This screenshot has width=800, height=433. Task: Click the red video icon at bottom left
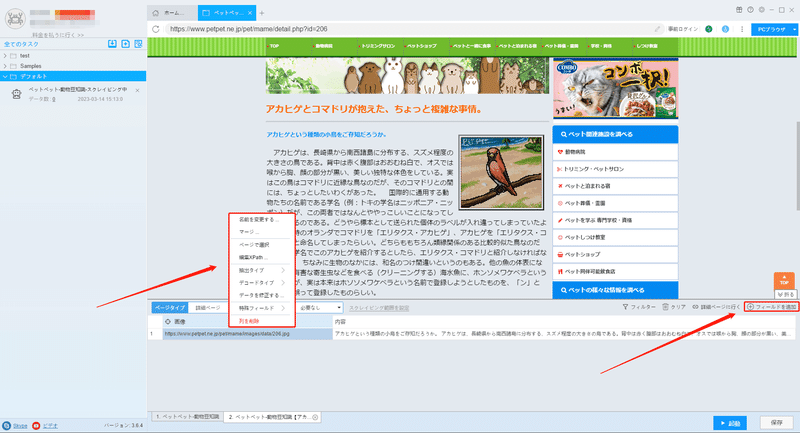click(x=36, y=425)
